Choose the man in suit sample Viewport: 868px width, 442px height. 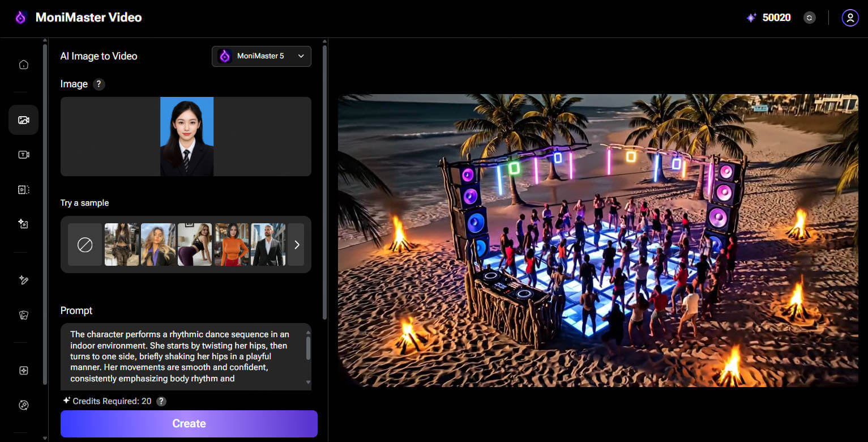pos(268,245)
